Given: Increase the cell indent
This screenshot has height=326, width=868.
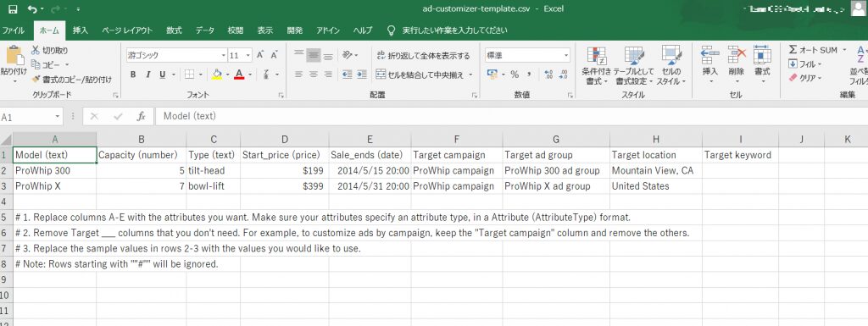Looking at the screenshot, I should click(x=361, y=75).
